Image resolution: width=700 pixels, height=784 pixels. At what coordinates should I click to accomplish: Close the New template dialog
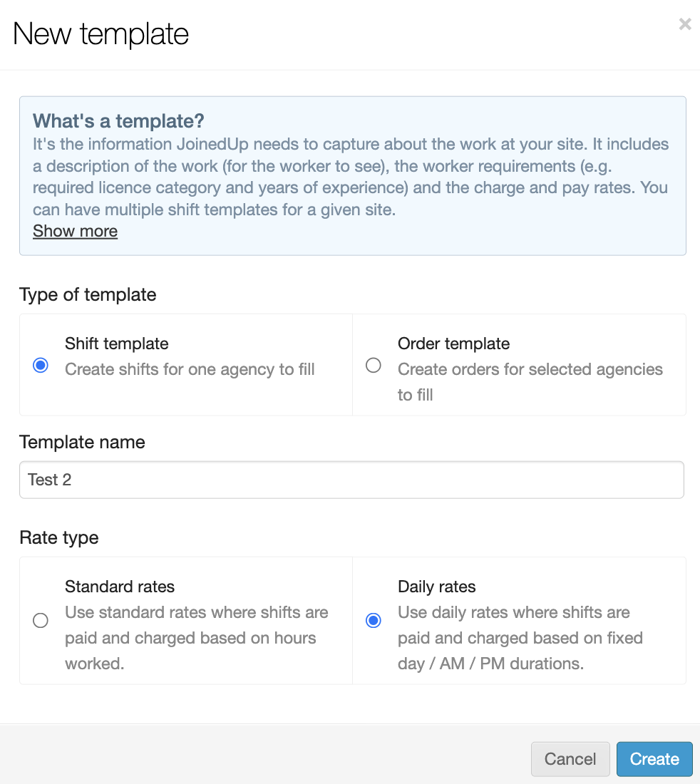(685, 24)
